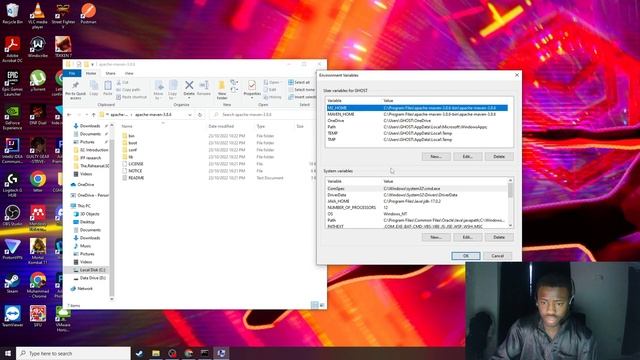Switch to the Share ribbon tab
Viewport: 640px width, 360px height.
click(x=110, y=73)
